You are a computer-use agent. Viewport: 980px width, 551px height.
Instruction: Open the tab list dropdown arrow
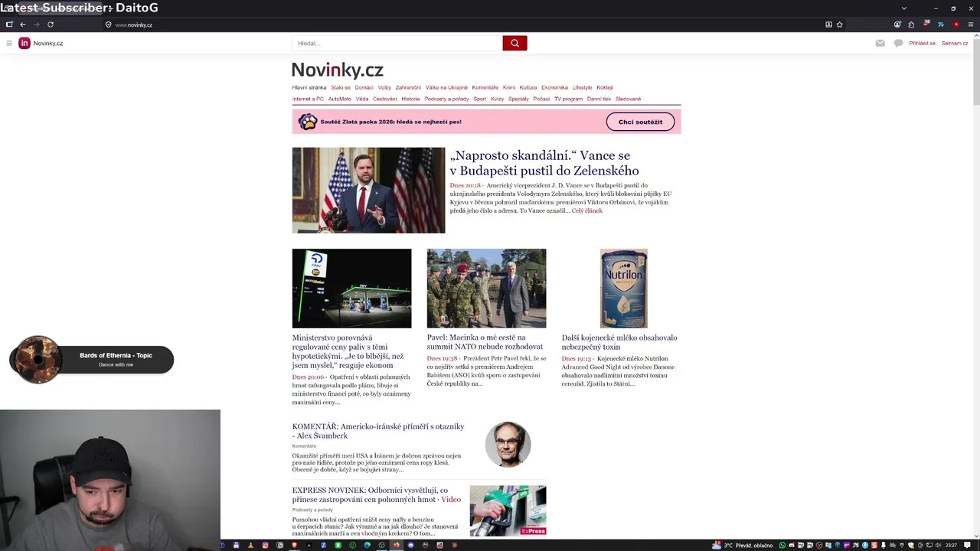tap(904, 8)
